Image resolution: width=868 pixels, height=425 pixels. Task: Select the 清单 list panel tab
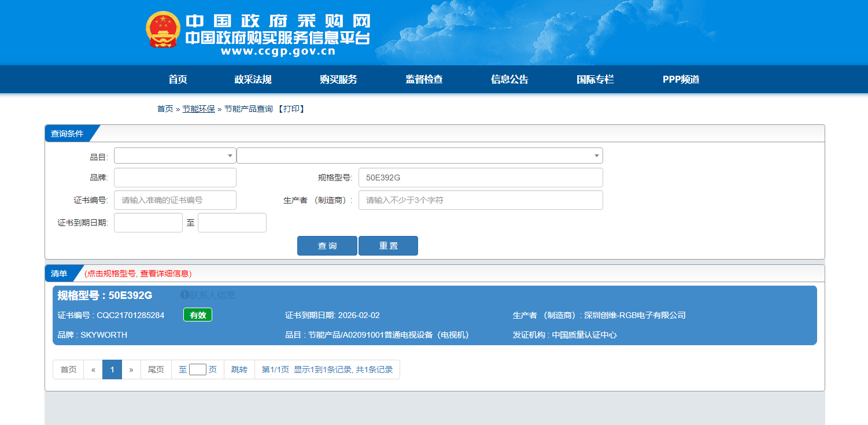point(59,274)
